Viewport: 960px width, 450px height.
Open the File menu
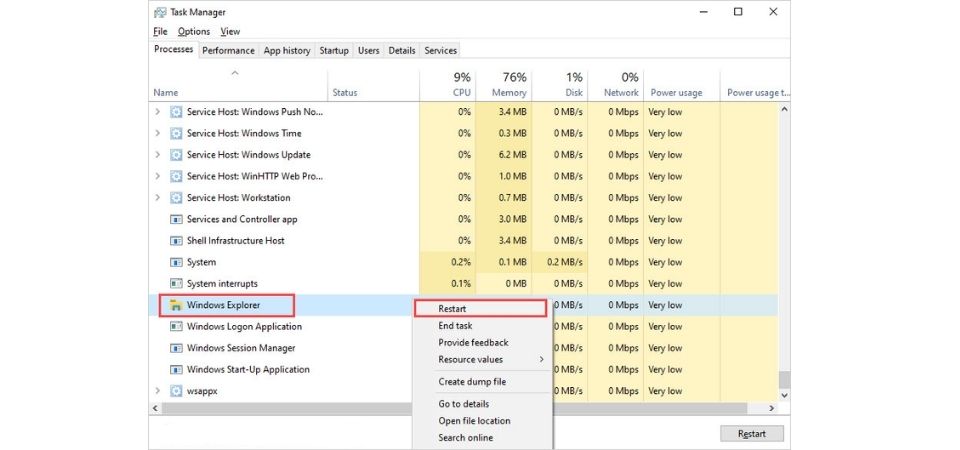click(160, 31)
